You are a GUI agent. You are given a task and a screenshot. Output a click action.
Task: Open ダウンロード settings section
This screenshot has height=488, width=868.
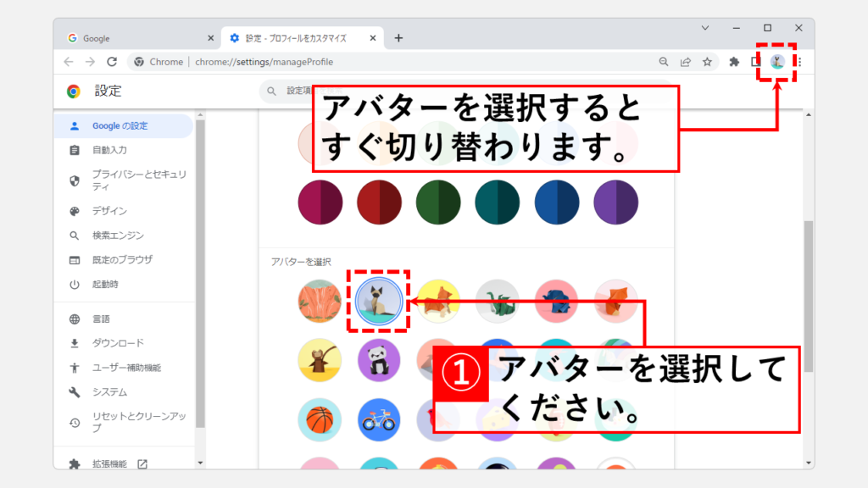pyautogui.click(x=124, y=343)
